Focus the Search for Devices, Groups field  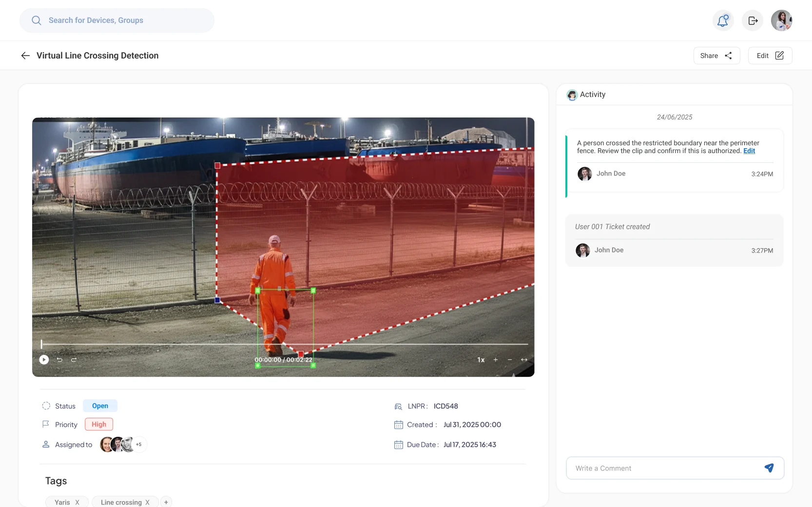117,20
